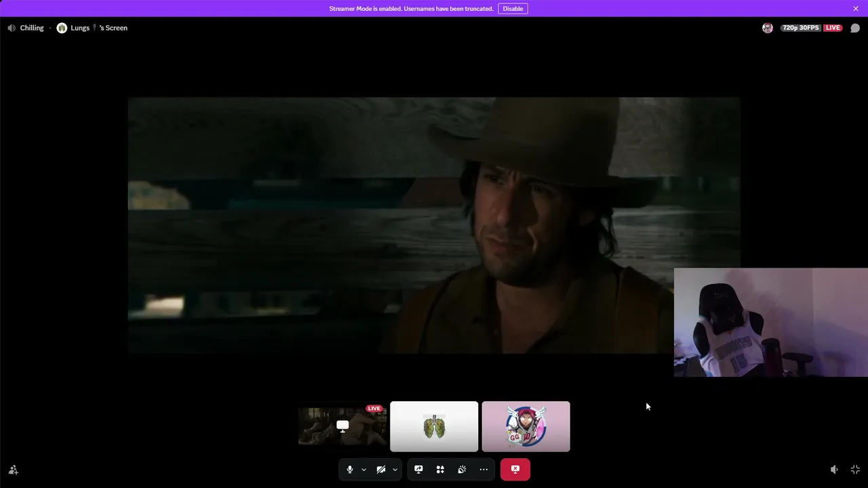Dismiss the Streamer Mode notification banner
Viewport: 868px width, 488px height.
tap(856, 9)
